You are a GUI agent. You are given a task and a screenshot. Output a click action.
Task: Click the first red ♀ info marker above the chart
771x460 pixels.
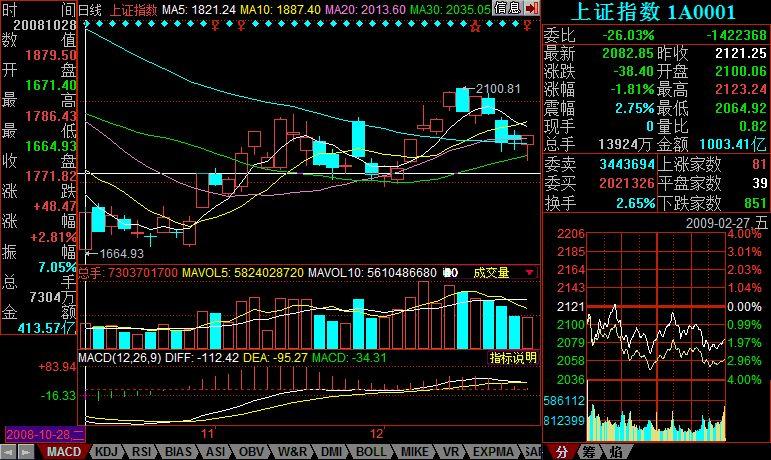pyautogui.click(x=215, y=26)
